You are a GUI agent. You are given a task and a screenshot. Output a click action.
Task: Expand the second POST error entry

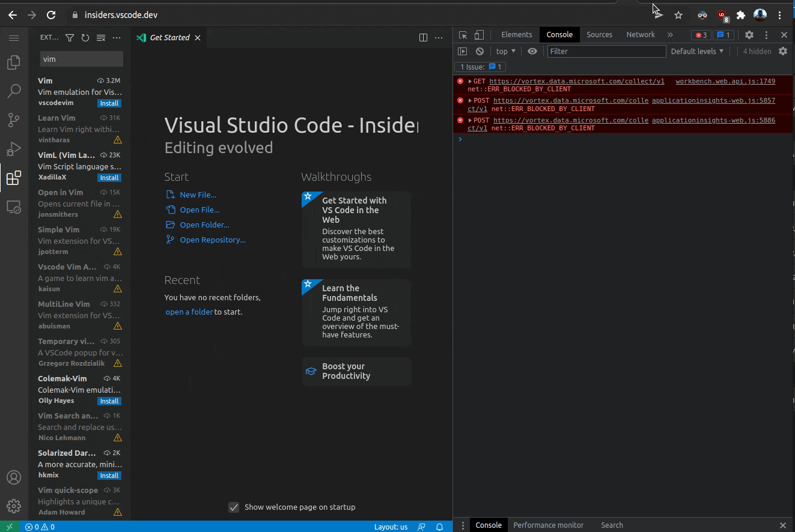click(470, 120)
